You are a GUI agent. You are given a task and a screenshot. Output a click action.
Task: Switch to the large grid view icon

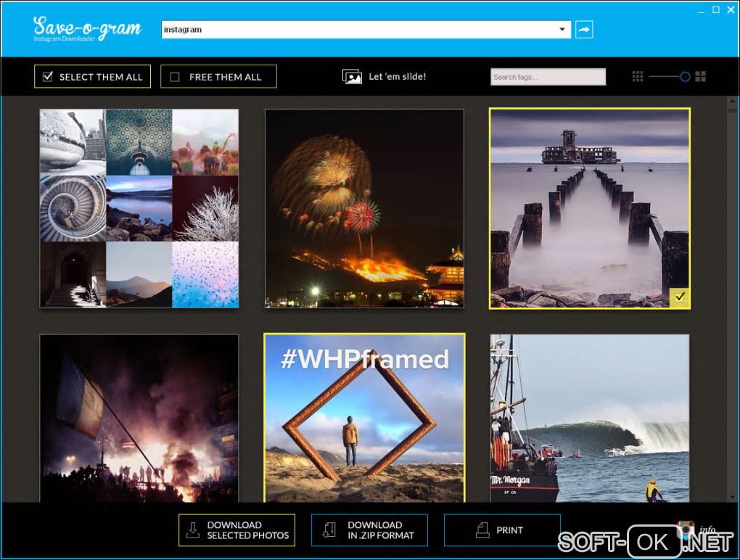click(700, 76)
